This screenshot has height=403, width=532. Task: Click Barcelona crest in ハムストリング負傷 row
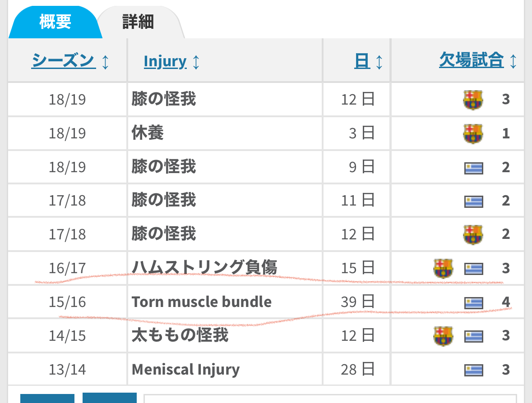click(443, 268)
